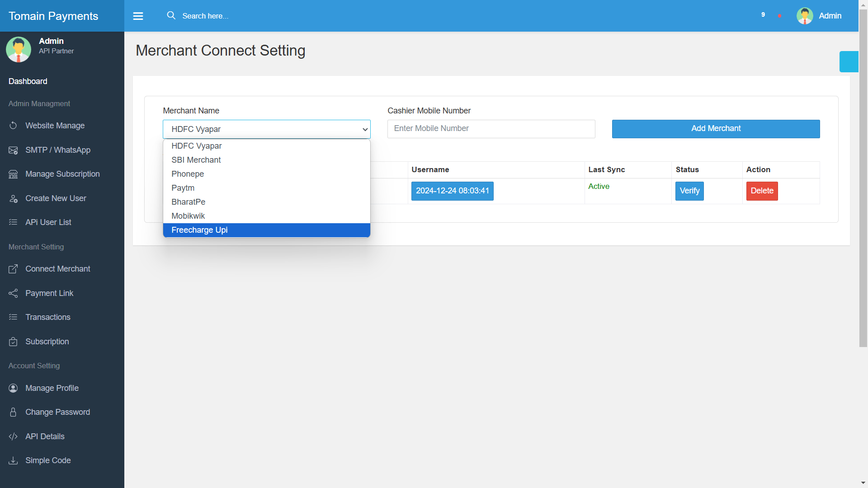Screen dimensions: 868x488
Task: Collapse the Merchant Name select box
Action: (x=266, y=129)
